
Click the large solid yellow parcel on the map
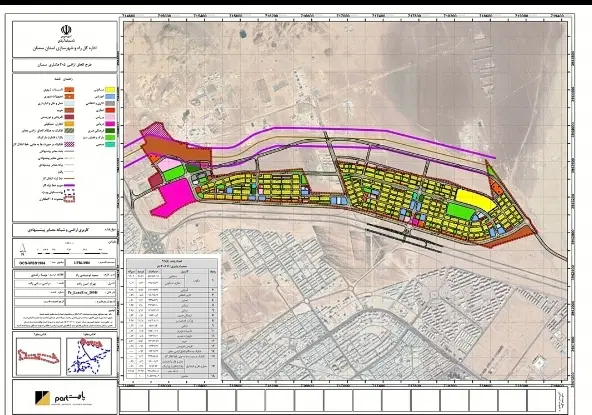[475, 200]
